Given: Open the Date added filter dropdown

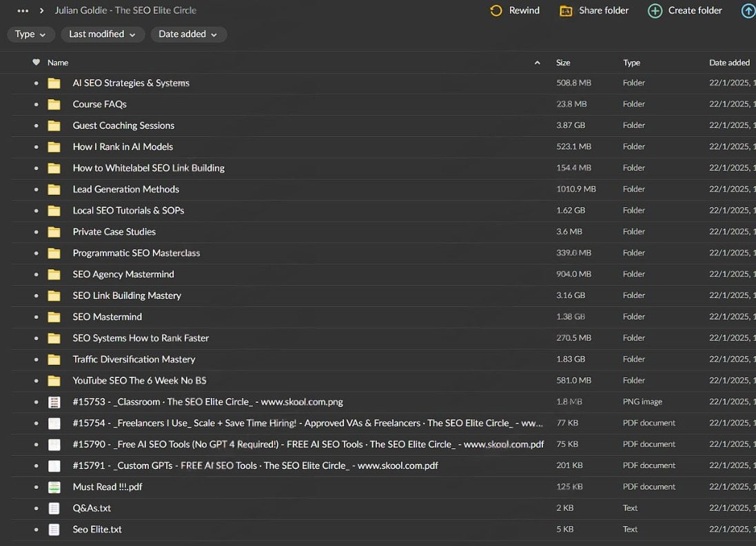Looking at the screenshot, I should [187, 34].
